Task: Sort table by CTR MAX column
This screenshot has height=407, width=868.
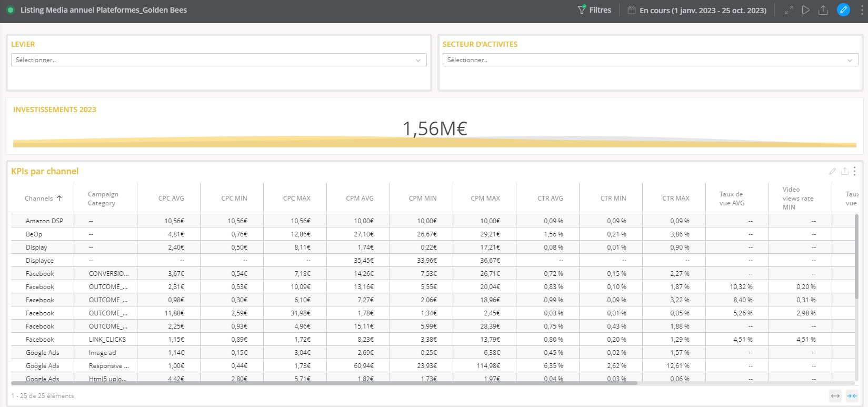Action: [676, 198]
